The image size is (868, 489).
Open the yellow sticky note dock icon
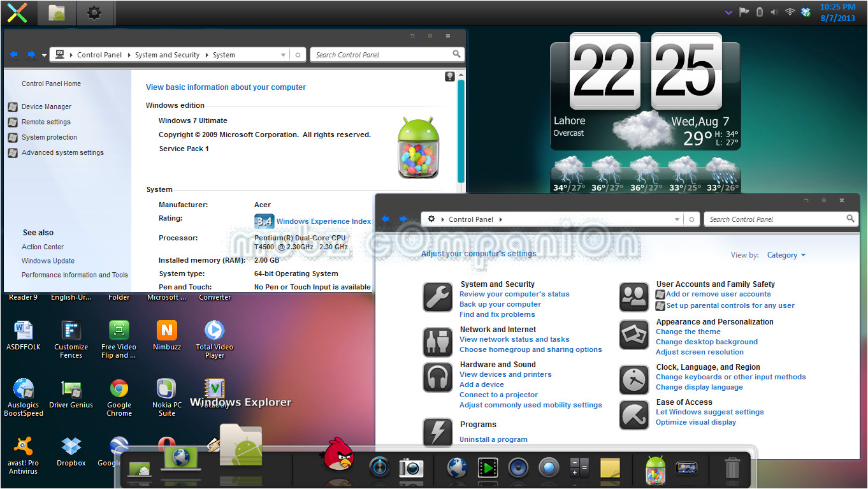pyautogui.click(x=610, y=468)
